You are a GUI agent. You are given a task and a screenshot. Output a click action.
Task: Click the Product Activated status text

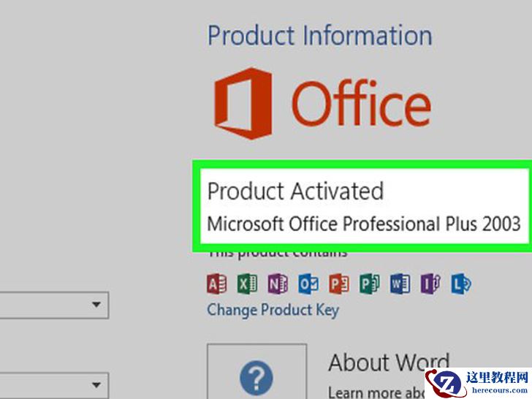[x=295, y=191]
